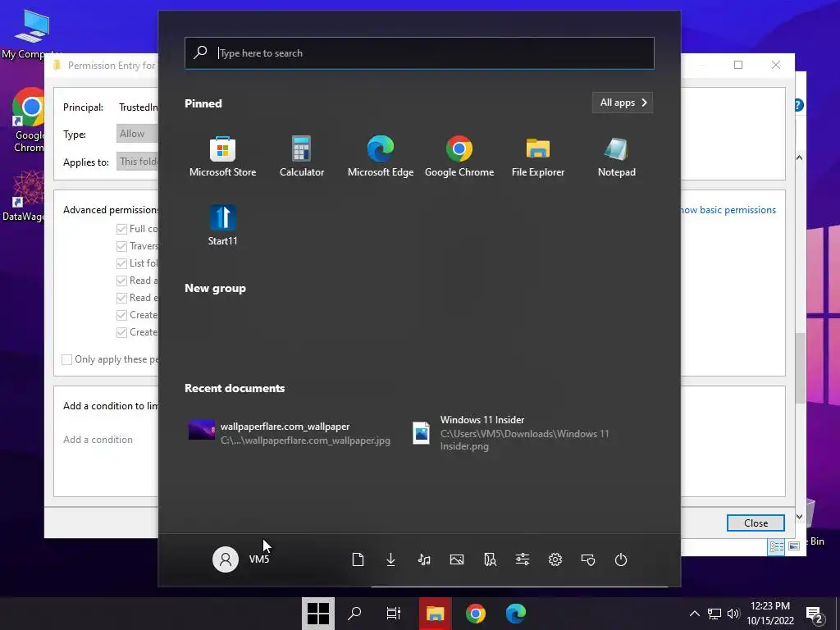The image size is (840, 630).
Task: Click 'Add a condition' link
Action: coord(98,440)
